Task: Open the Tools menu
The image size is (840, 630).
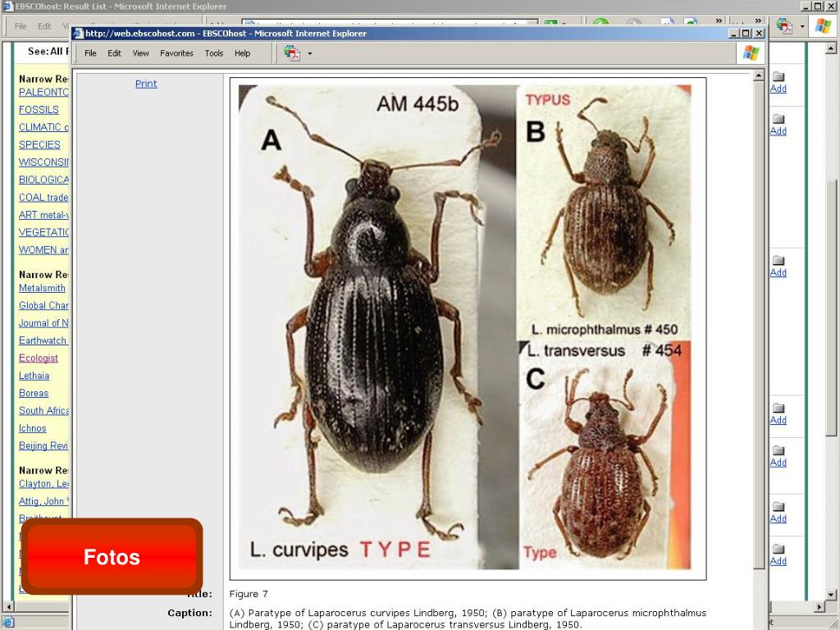Action: click(214, 53)
